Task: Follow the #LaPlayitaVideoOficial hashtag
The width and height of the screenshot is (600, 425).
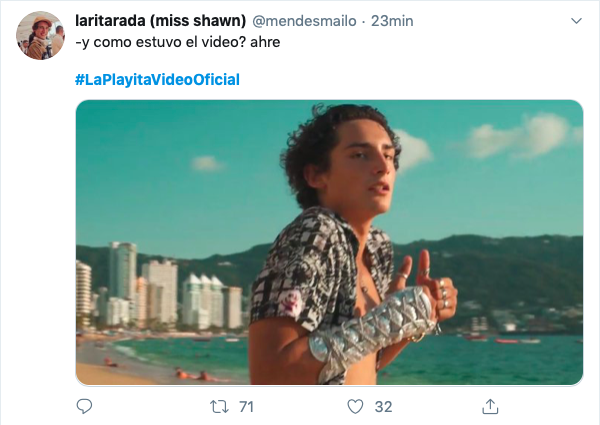Action: (157, 79)
